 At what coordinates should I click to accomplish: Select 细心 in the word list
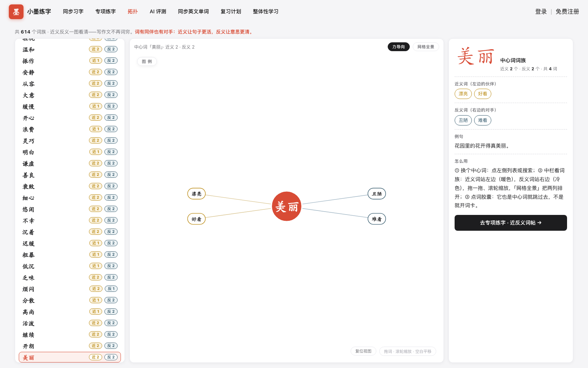coord(70,198)
